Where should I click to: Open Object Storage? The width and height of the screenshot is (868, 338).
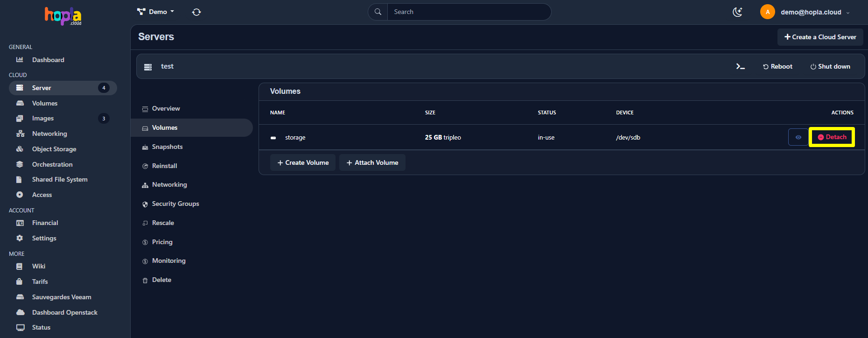tap(54, 149)
